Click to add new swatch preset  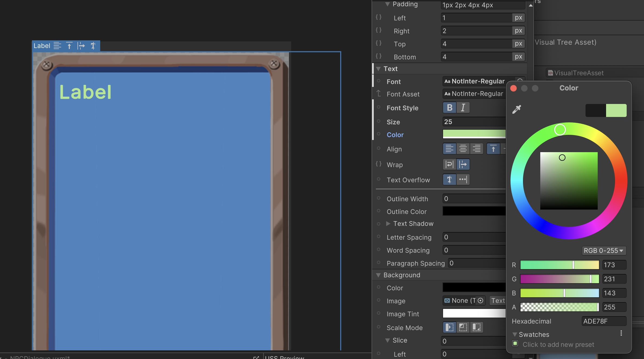click(x=515, y=344)
